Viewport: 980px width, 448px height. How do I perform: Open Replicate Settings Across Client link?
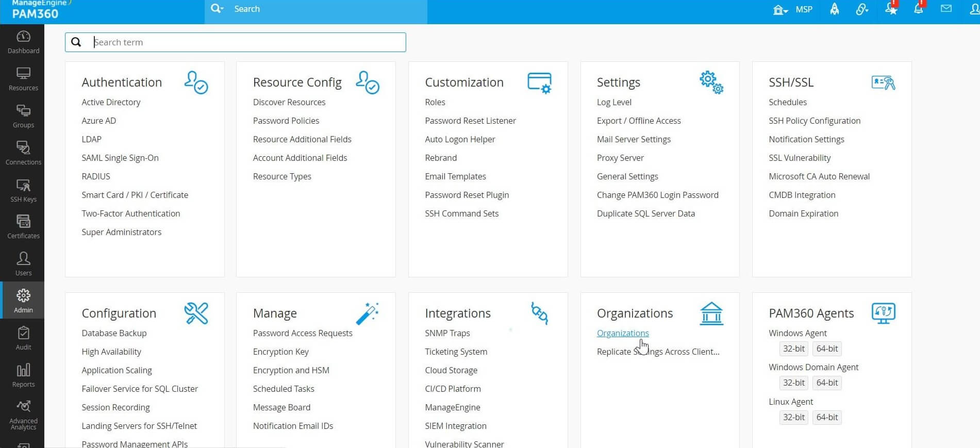click(658, 352)
